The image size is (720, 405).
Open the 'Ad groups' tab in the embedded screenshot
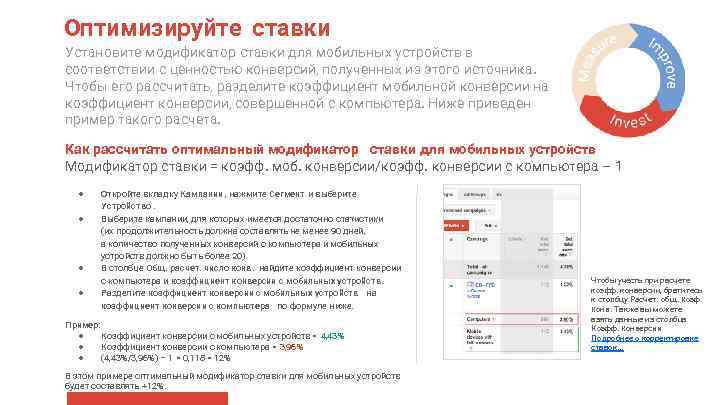coord(474,194)
